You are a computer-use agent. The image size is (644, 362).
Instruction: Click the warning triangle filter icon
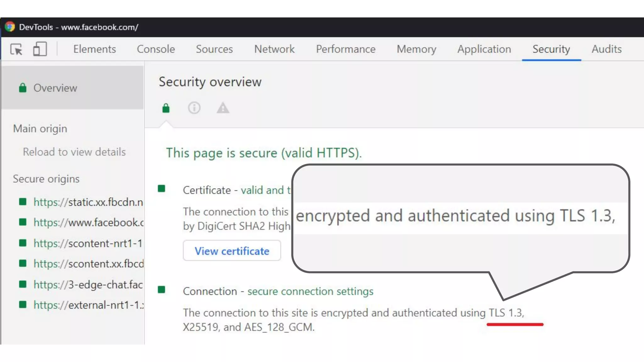click(x=223, y=108)
